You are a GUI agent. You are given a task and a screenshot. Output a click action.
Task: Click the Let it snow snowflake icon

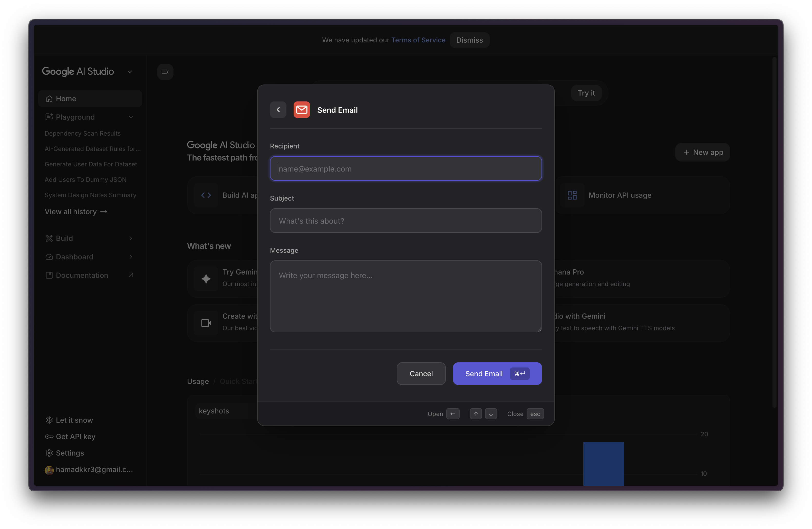(x=49, y=420)
